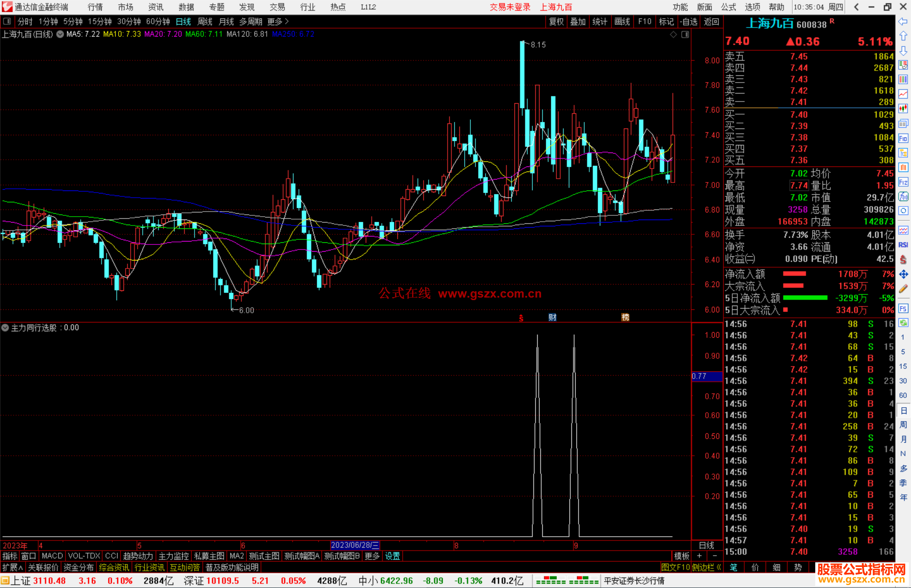Click the 2023/06/28 date marker on timeline
This screenshot has height=588, width=911.
(355, 545)
